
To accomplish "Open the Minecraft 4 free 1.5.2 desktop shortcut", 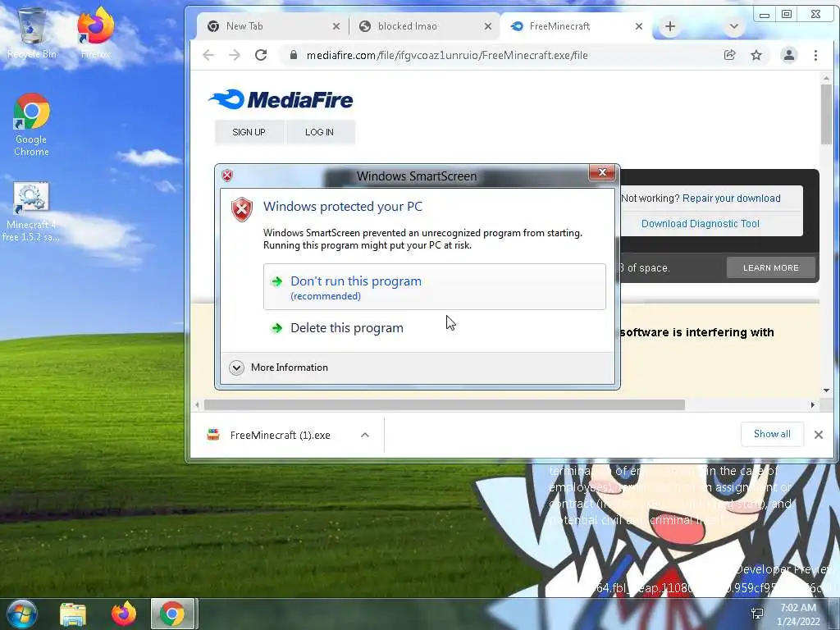I will tap(30, 212).
